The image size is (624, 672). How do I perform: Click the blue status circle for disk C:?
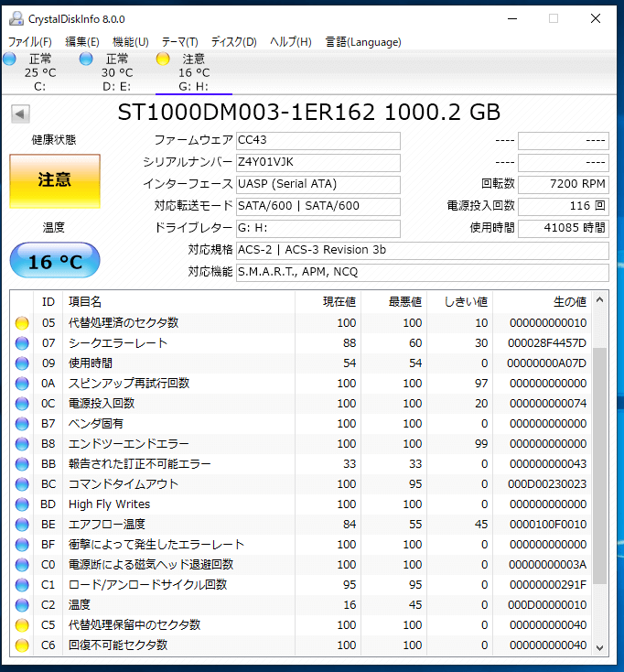(9, 59)
